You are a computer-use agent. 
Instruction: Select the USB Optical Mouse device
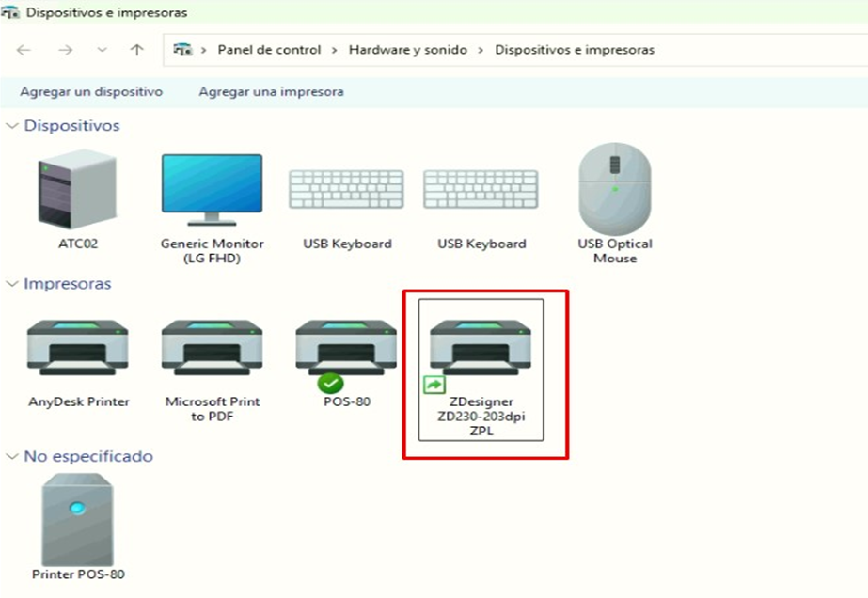tap(615, 190)
